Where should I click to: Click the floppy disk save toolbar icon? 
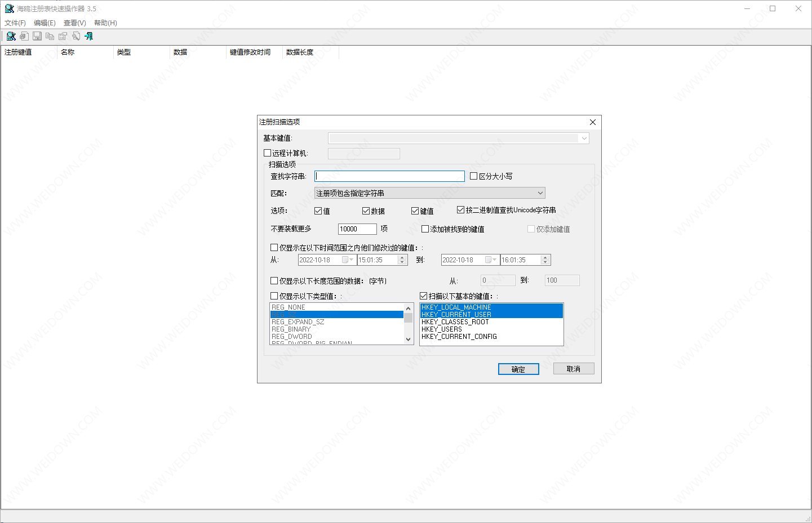(37, 36)
